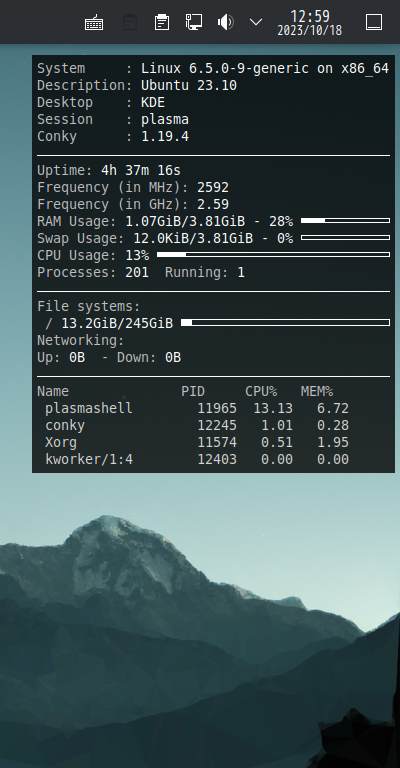Click the root filesystem usage bar
The image size is (400, 768).
tap(285, 323)
